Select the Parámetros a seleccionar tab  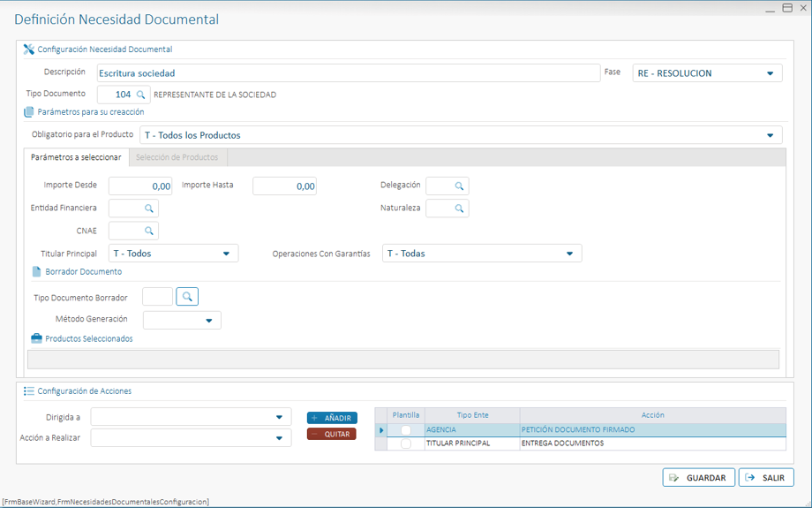pyautogui.click(x=76, y=157)
